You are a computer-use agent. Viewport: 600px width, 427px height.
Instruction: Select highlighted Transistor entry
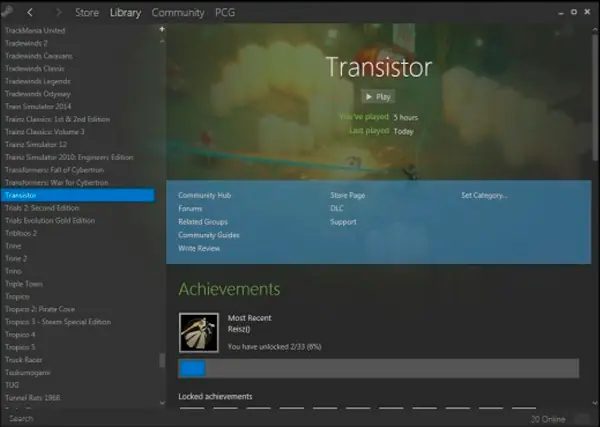[78, 195]
